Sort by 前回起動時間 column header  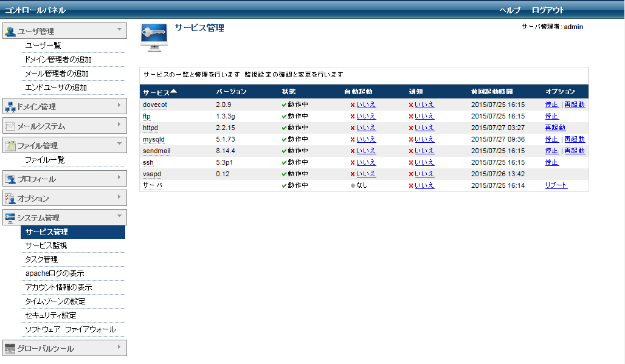(x=492, y=92)
